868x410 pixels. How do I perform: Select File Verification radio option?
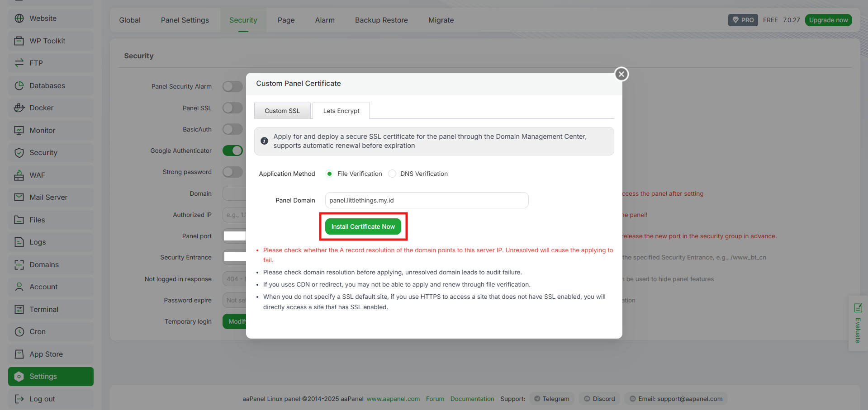pos(329,174)
